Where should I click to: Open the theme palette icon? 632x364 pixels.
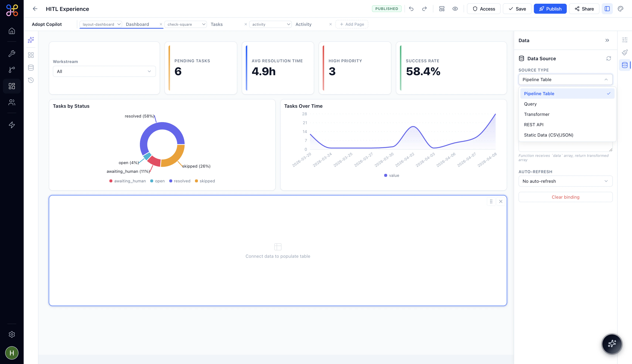tap(621, 9)
